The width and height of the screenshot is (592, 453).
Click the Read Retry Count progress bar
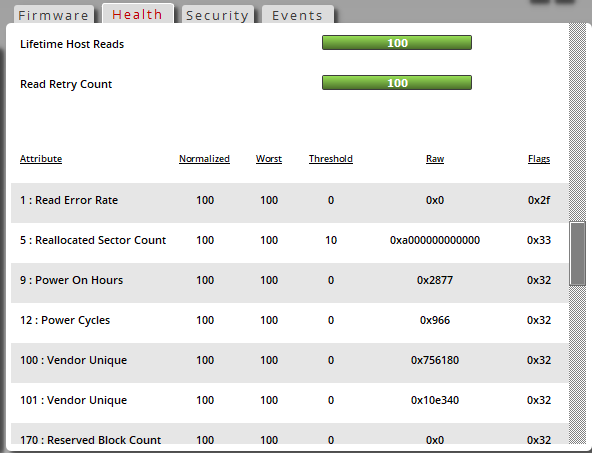397,83
